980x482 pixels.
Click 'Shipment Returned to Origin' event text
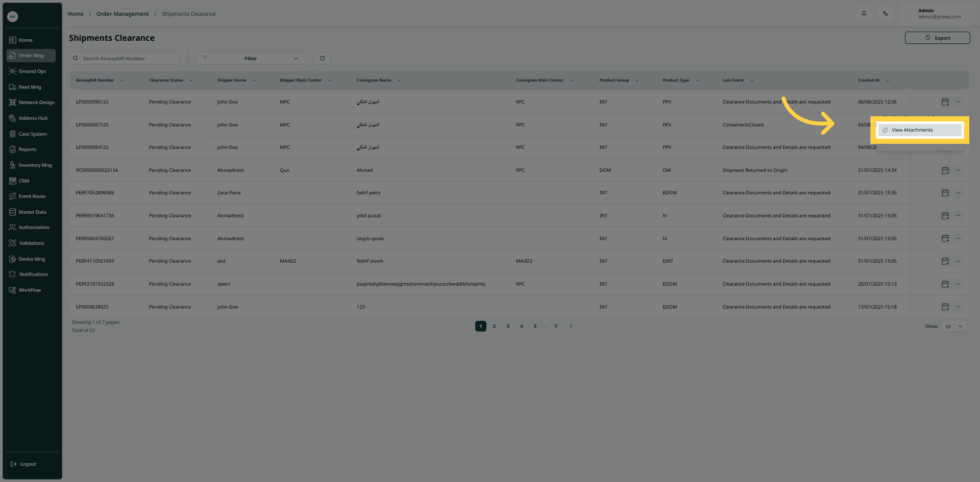(755, 170)
